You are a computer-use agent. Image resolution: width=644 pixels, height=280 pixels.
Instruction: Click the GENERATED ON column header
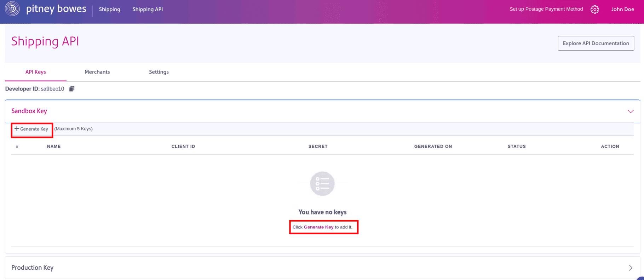pyautogui.click(x=433, y=146)
